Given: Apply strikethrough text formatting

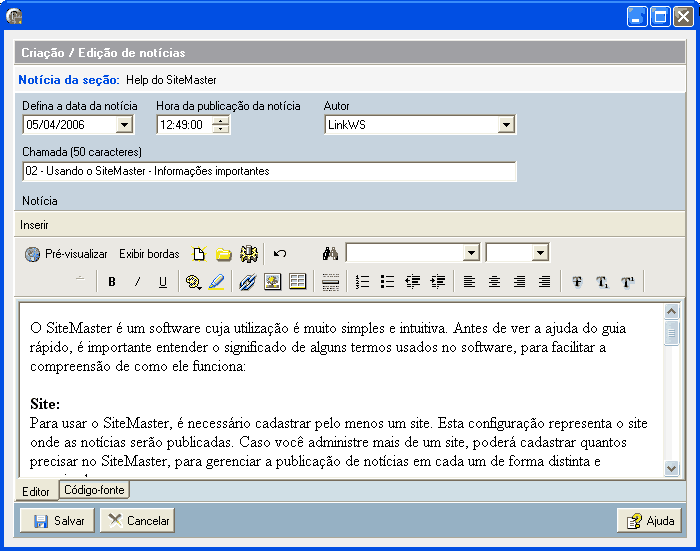Looking at the screenshot, I should tap(577, 282).
